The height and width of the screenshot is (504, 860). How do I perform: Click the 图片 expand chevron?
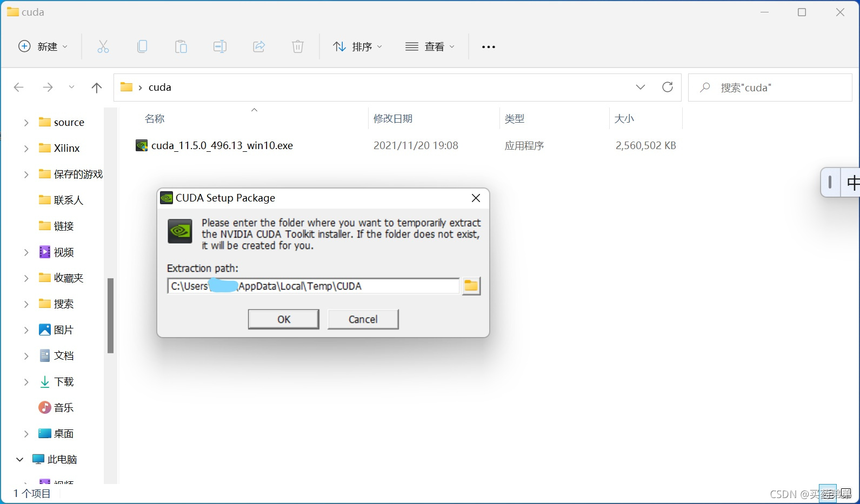coord(26,330)
